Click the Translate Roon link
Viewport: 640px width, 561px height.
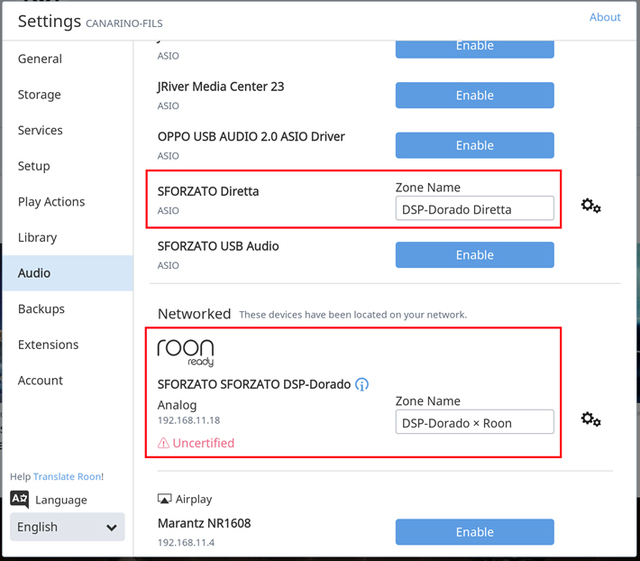(x=68, y=476)
